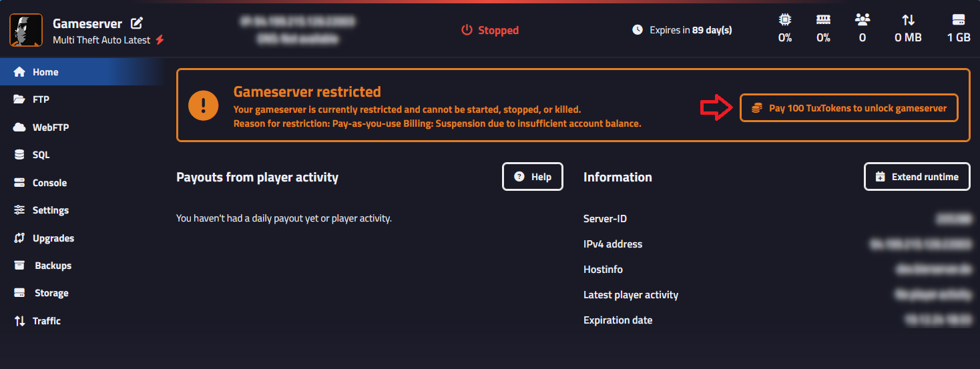
Task: Click the Help button for payouts
Action: 533,177
